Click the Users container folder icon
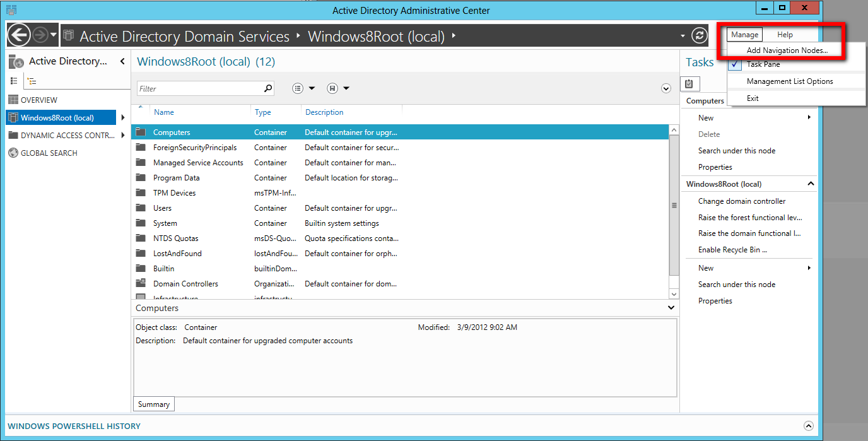 click(x=141, y=208)
